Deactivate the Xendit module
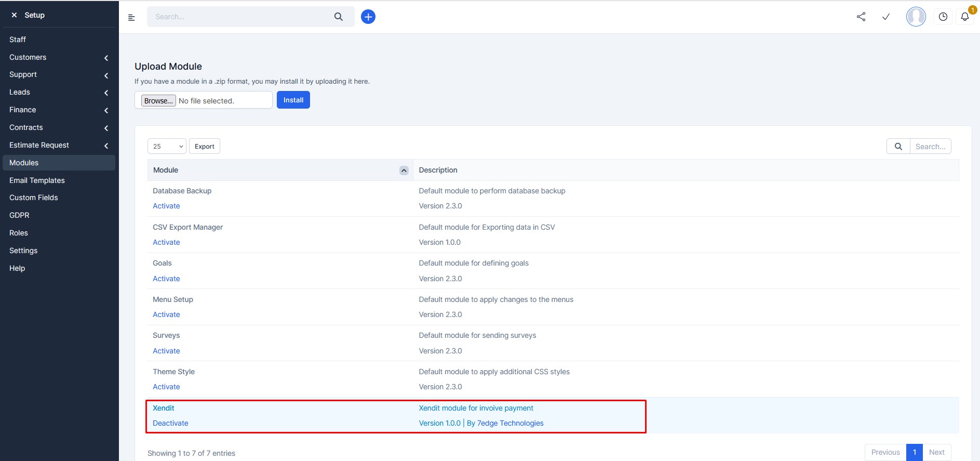Image resolution: width=980 pixels, height=461 pixels. tap(170, 423)
